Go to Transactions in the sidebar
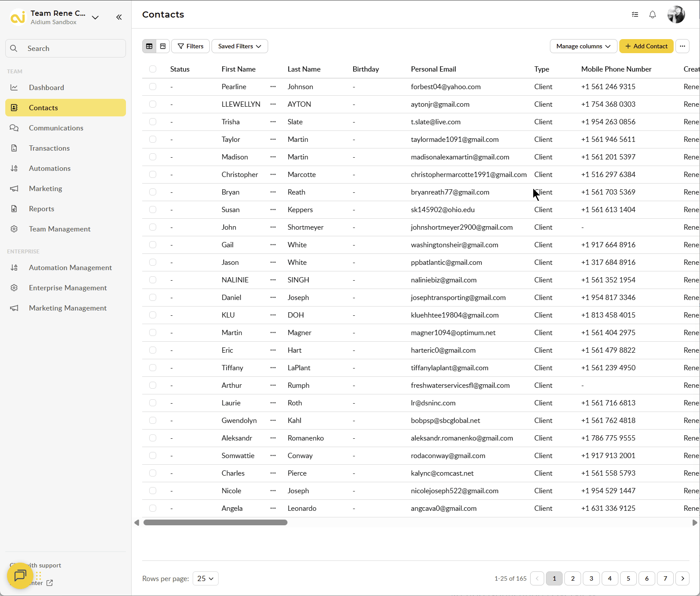The width and height of the screenshot is (700, 596). (49, 148)
